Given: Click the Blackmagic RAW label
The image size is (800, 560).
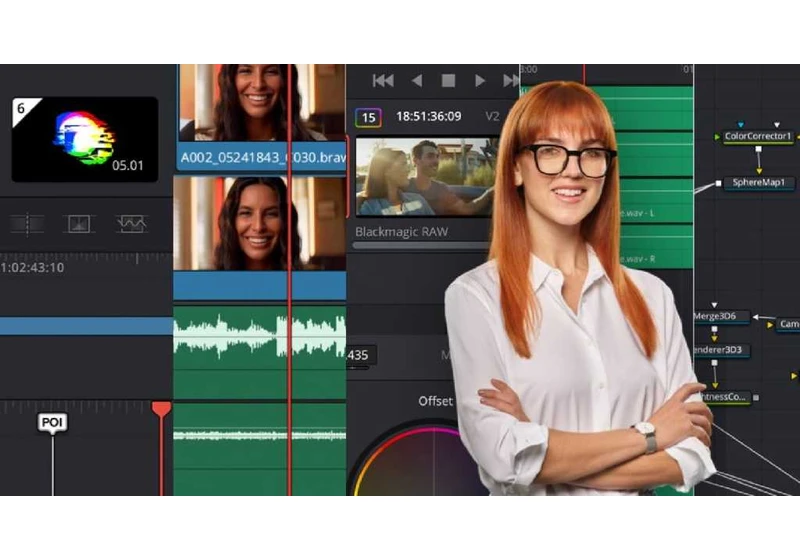Looking at the screenshot, I should 402,232.
